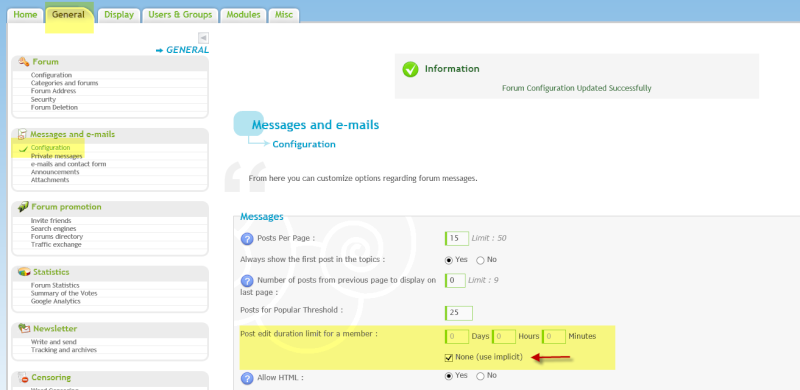
Task: Open help for Number of posts from previous page
Action: 247,281
